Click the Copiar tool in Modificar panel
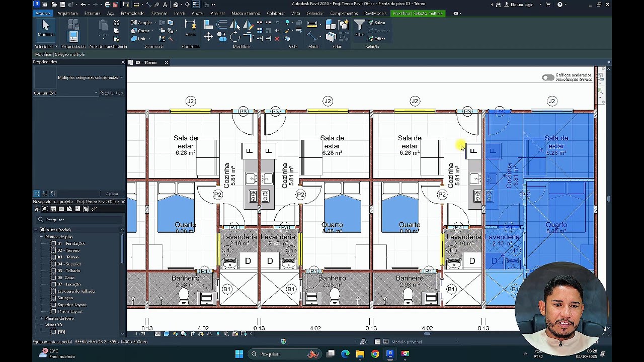644x362 pixels. (x=221, y=37)
